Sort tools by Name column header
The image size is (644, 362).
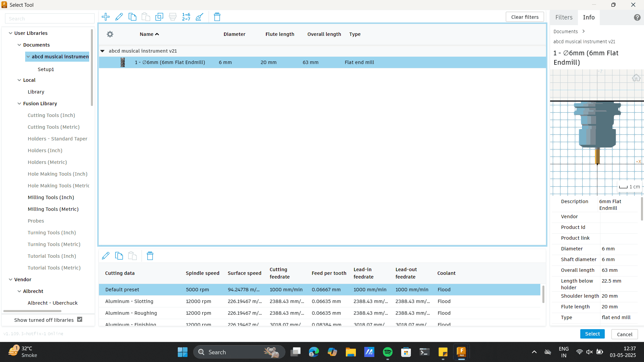pyautogui.click(x=149, y=34)
